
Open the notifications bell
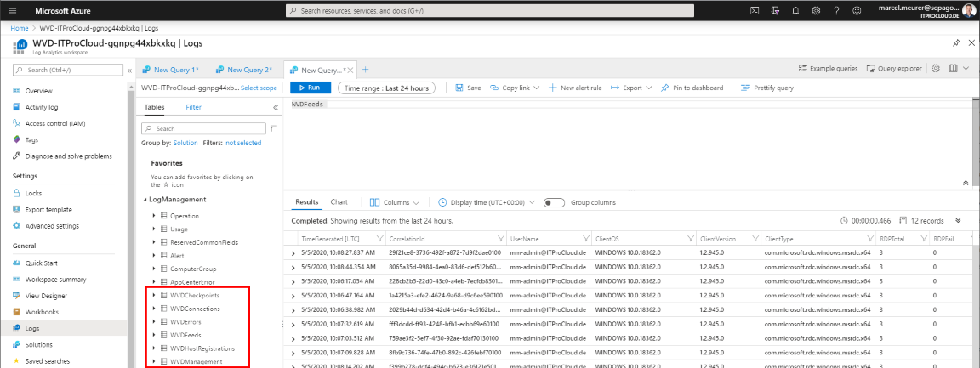[795, 10]
